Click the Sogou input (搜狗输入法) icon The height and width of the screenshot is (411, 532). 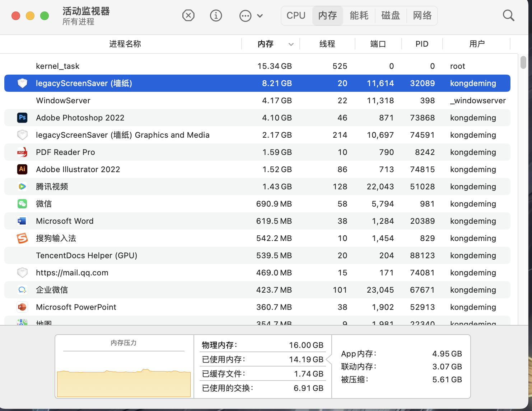click(22, 238)
